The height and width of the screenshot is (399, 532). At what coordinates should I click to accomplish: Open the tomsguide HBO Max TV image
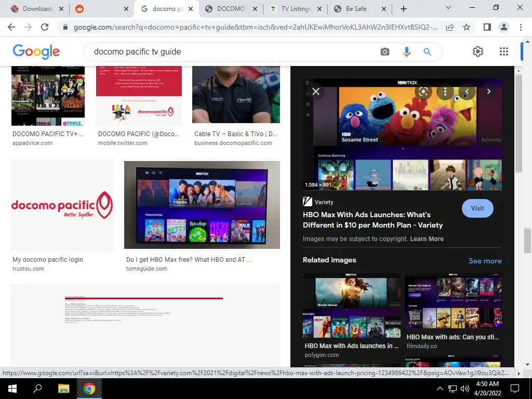click(202, 205)
